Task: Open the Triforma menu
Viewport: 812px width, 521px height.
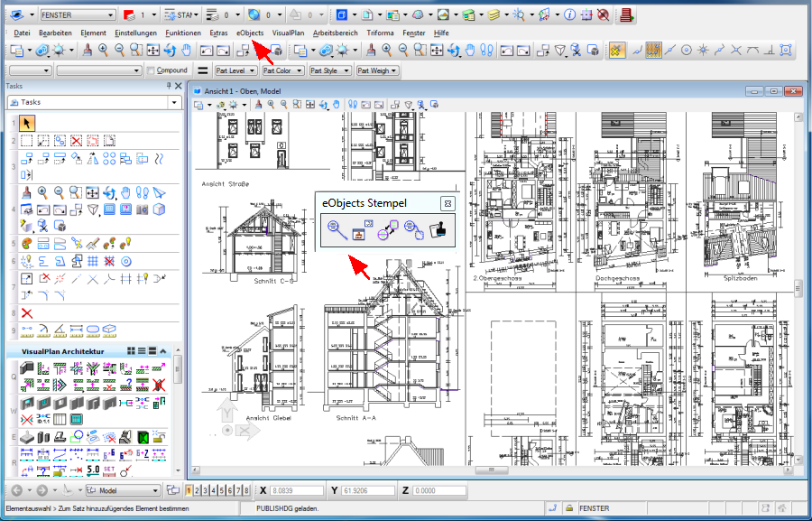Action: [380, 33]
